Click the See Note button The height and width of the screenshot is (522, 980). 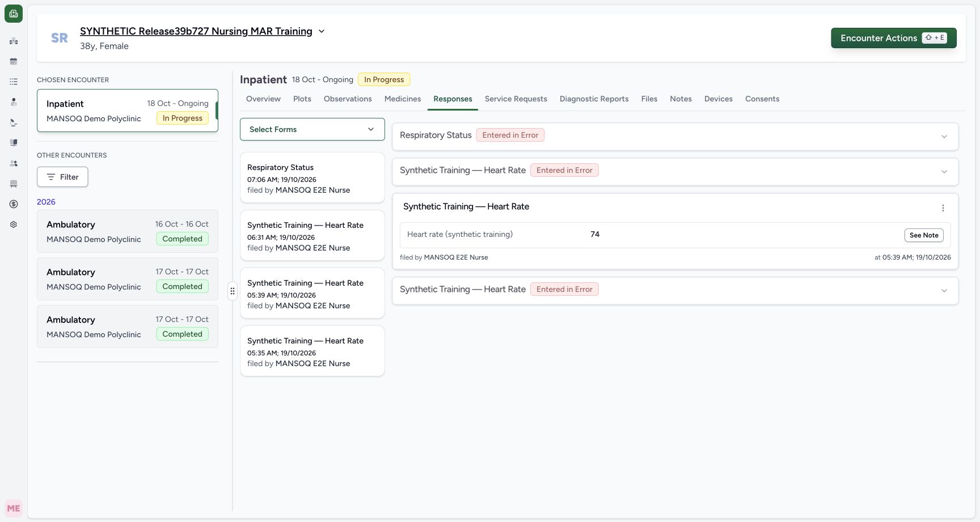[x=924, y=235]
